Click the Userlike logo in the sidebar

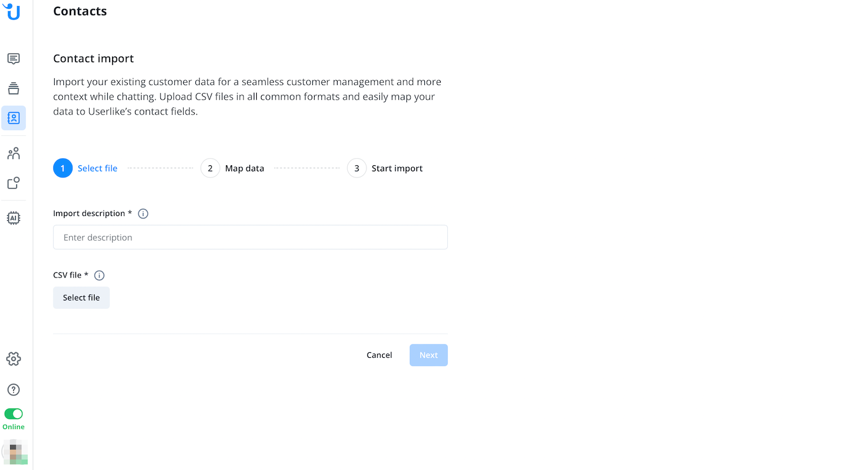pos(12,11)
